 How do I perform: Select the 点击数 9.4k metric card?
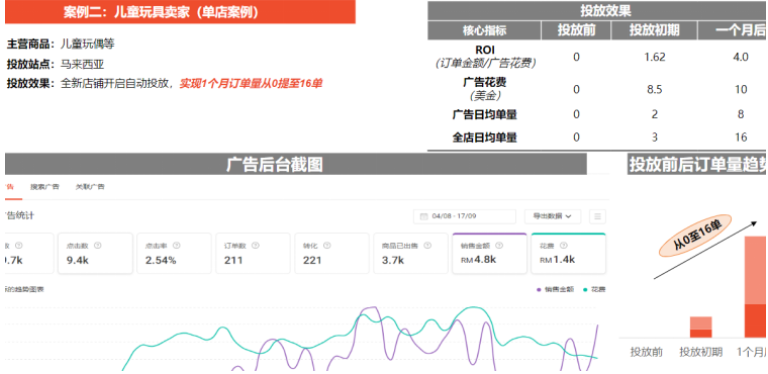coord(95,253)
